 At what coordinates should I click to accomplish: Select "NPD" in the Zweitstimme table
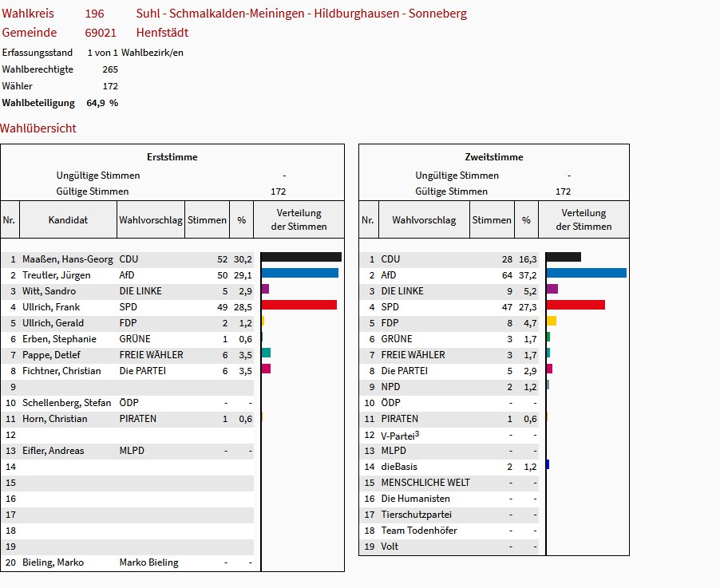390,387
